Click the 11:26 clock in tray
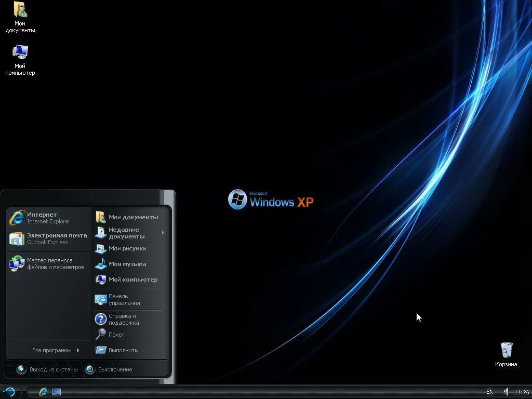The image size is (532, 399). 522,392
